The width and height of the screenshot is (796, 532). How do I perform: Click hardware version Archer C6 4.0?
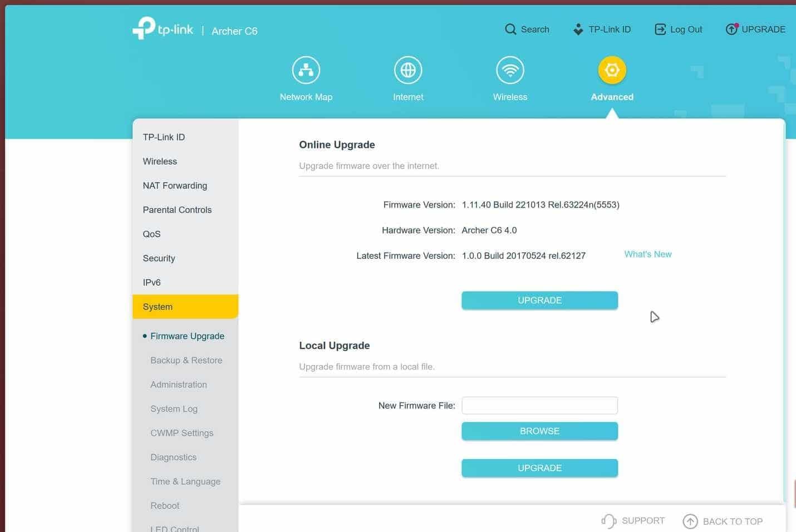click(x=489, y=230)
